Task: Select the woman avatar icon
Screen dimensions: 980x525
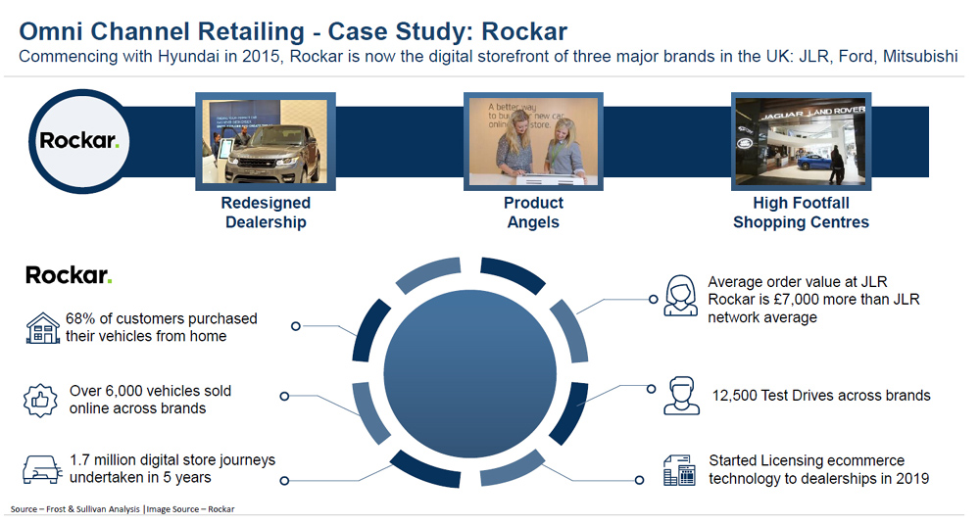Action: (x=681, y=296)
